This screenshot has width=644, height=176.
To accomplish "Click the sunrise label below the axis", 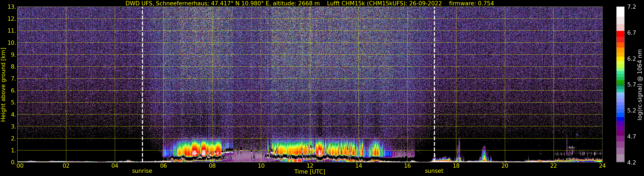I will coord(142,171).
